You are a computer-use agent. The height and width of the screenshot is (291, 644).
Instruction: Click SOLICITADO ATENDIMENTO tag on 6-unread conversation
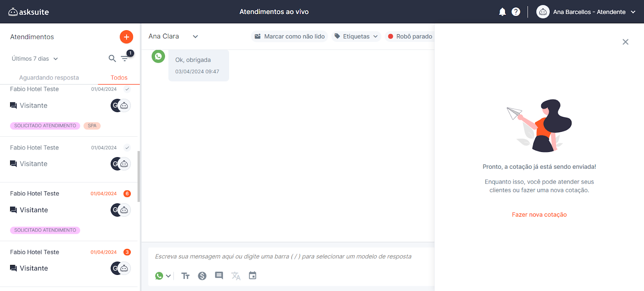(45, 230)
